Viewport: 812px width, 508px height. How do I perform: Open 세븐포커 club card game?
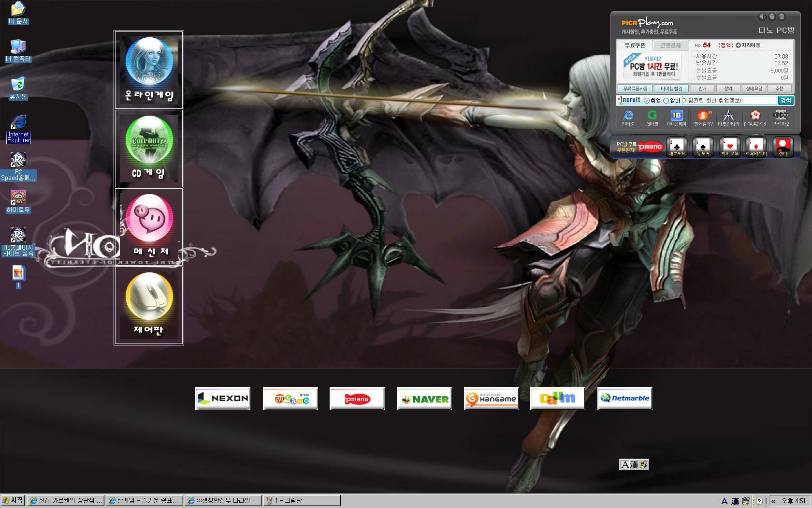click(x=677, y=147)
